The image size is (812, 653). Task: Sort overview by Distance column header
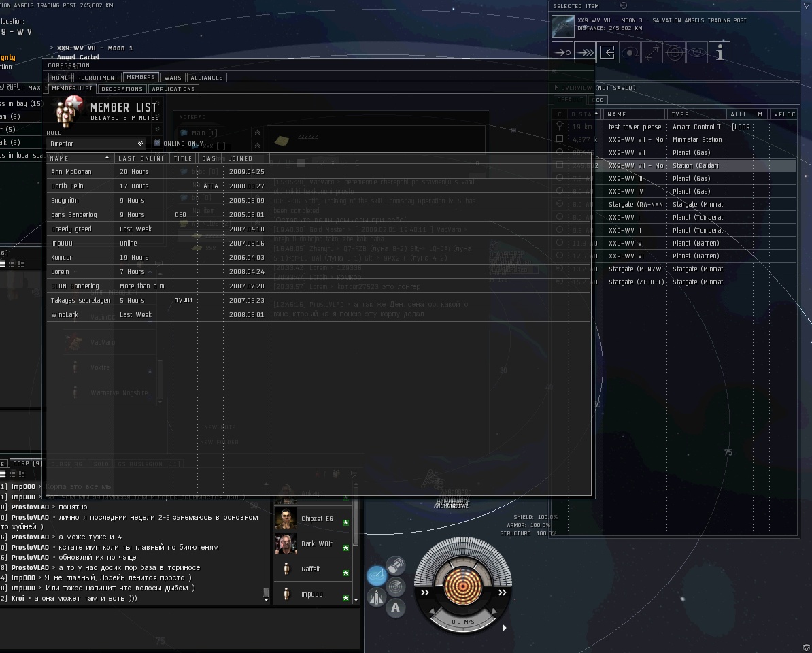[583, 114]
